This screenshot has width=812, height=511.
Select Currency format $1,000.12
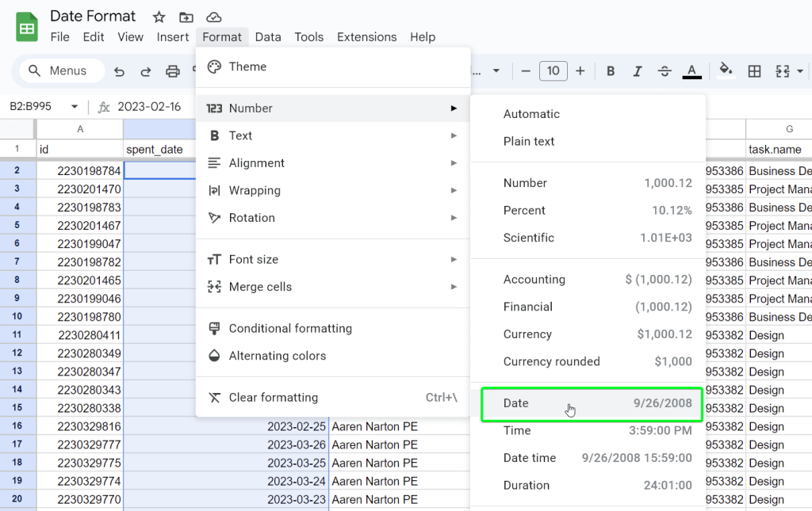click(588, 334)
